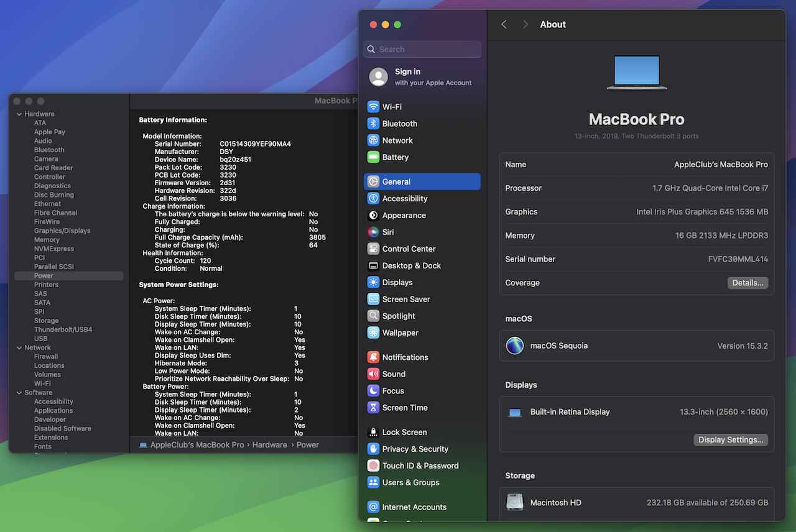Select Touch ID & Password icon
796x532 pixels.
(x=373, y=465)
